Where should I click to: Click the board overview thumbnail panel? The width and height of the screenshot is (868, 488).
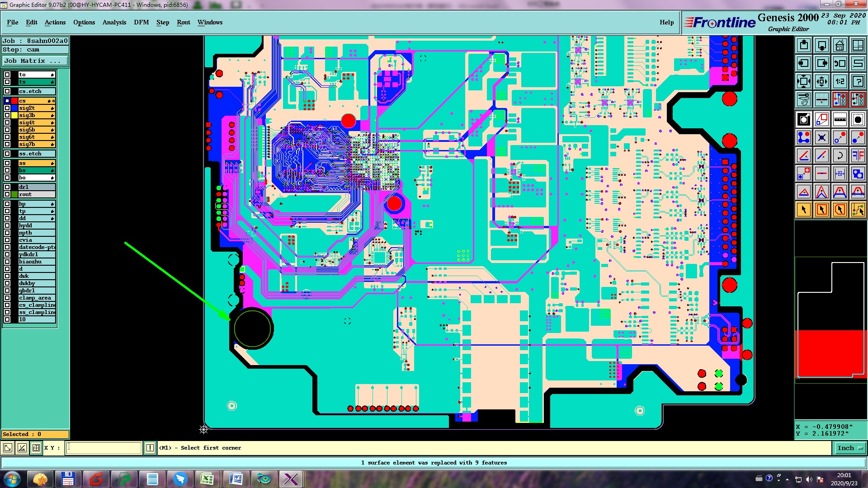click(831, 320)
